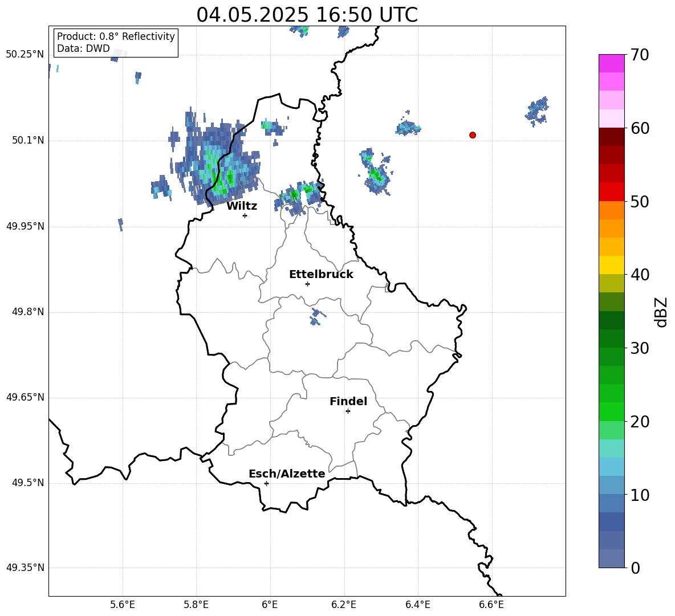Click the 60 tick label on colorbar

pos(640,128)
